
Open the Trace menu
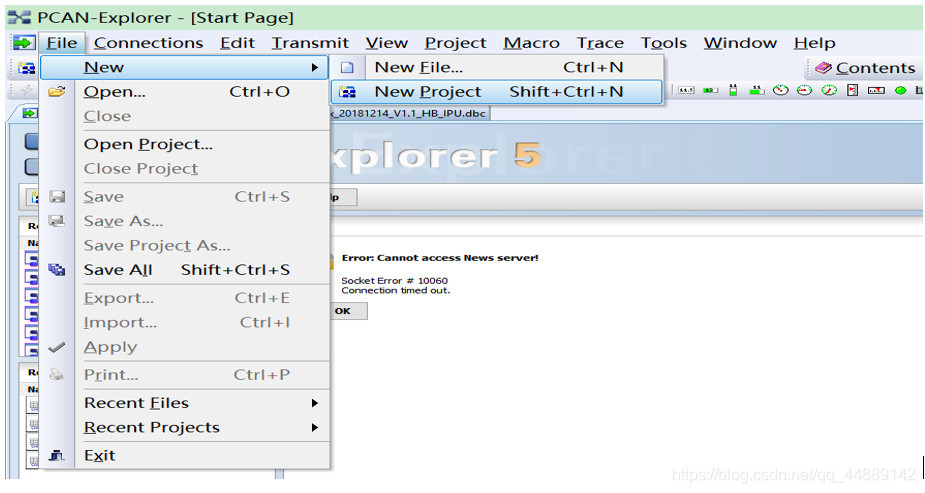pos(600,42)
